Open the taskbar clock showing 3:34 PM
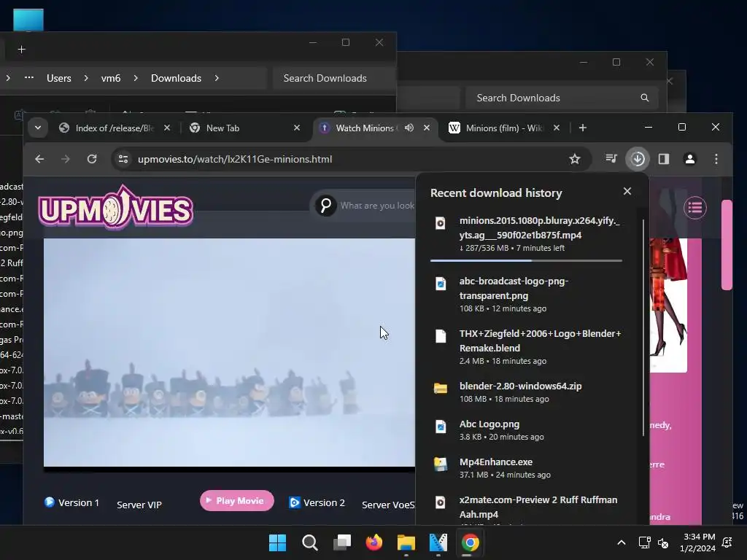This screenshot has width=747, height=560. tap(697, 542)
